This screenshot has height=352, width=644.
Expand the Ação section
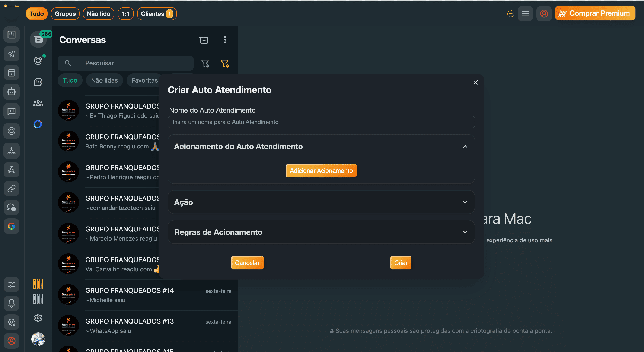click(x=465, y=202)
